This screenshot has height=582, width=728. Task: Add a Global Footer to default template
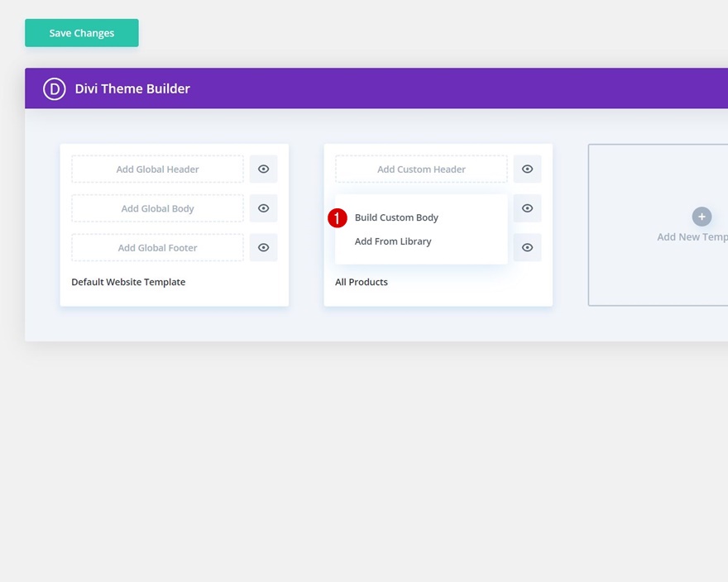[x=157, y=247]
